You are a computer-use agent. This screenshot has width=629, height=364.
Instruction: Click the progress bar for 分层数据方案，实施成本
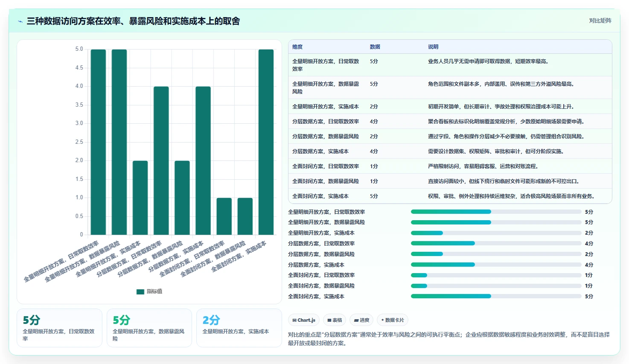click(x=496, y=265)
